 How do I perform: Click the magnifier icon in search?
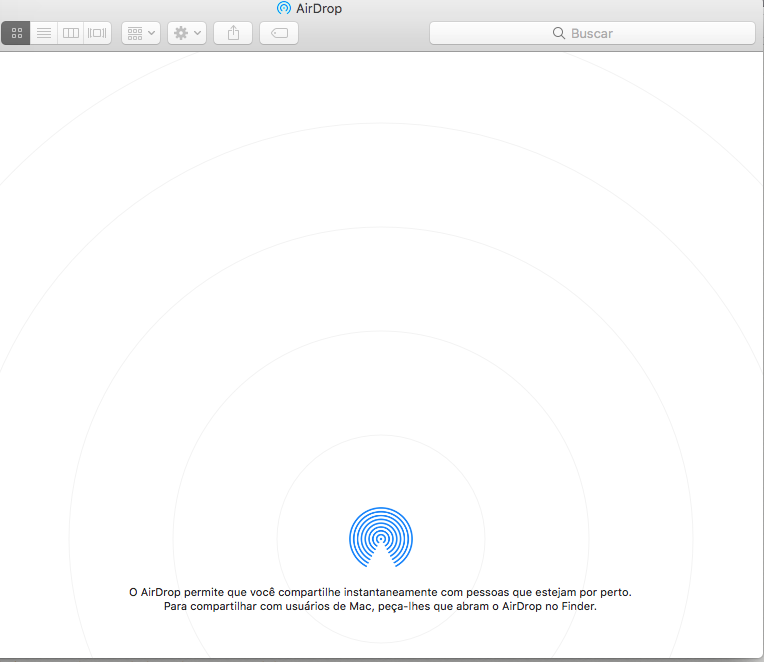pos(559,33)
